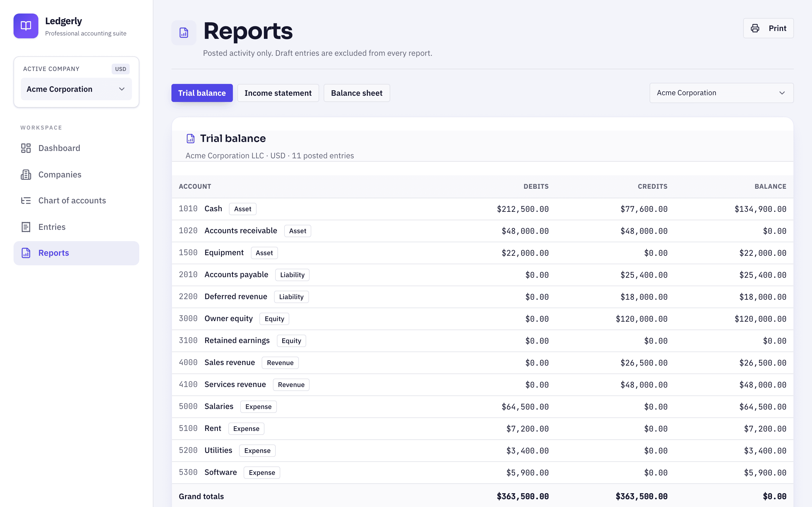Viewport: 812px width, 507px height.
Task: Switch to the Balance sheet tab
Action: click(357, 93)
